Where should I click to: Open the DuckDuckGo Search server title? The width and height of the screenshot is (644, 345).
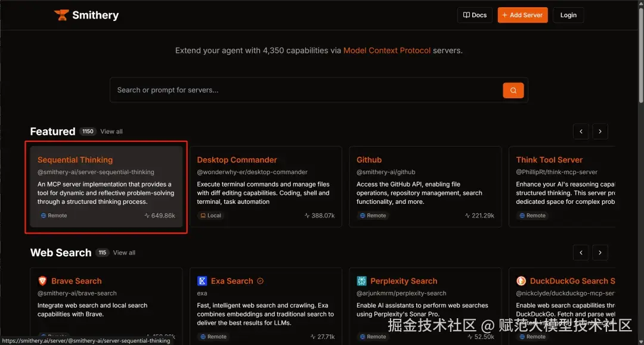click(572, 281)
